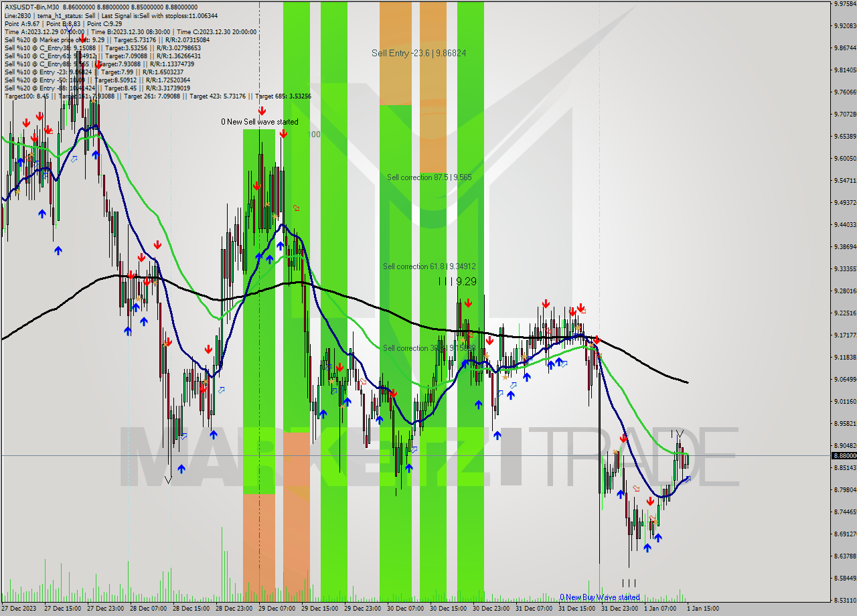Click the '30 Dec 15:00' time axis label
The image size is (857, 616).
click(x=448, y=609)
